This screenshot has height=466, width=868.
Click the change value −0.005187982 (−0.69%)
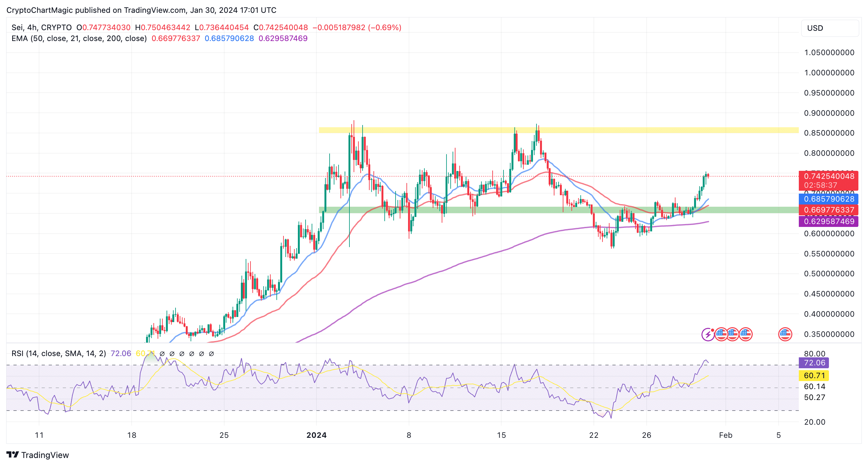pos(357,28)
